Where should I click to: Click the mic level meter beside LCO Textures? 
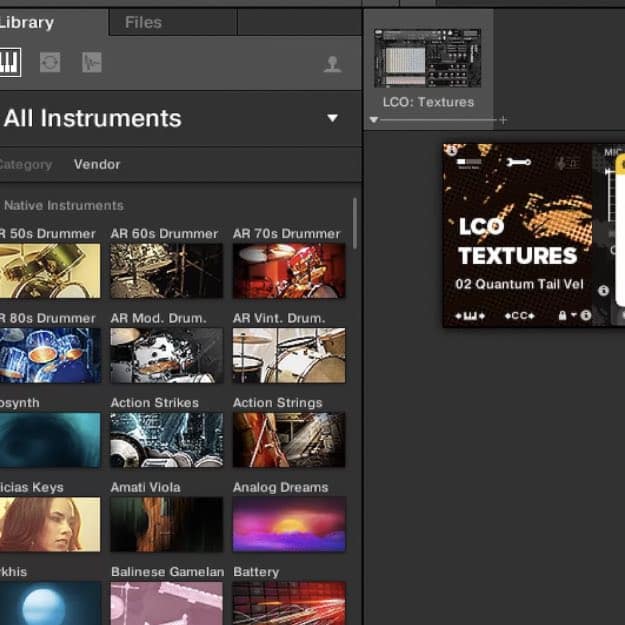(610, 195)
